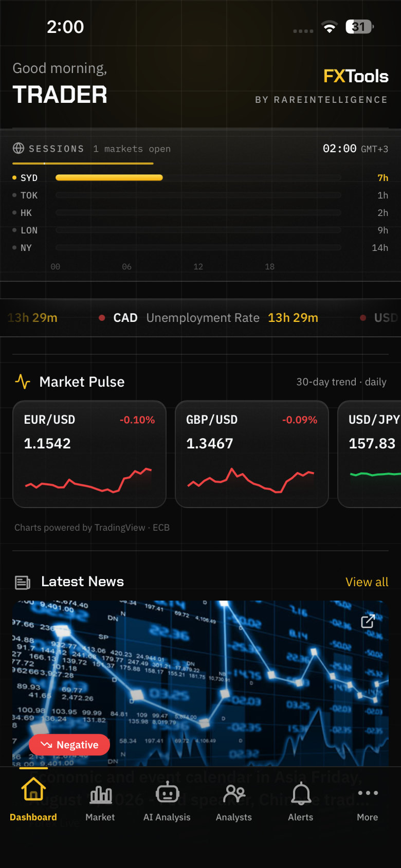Select the SYD session progress bar
Viewport: 401px width, 868px height.
coord(109,177)
